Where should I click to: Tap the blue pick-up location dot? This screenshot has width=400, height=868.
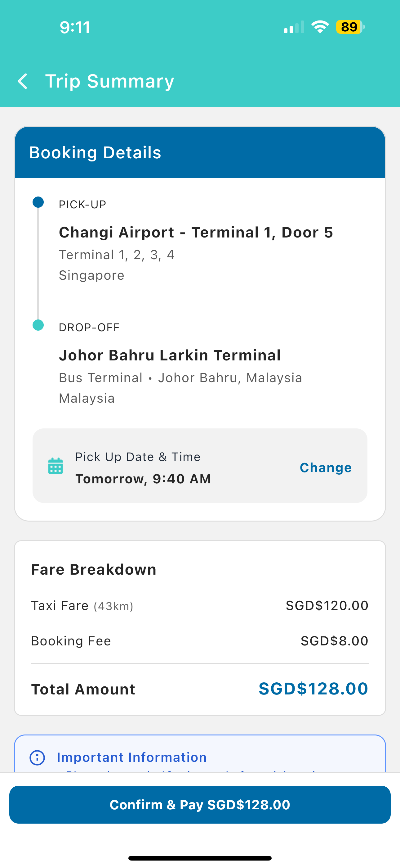click(x=38, y=202)
